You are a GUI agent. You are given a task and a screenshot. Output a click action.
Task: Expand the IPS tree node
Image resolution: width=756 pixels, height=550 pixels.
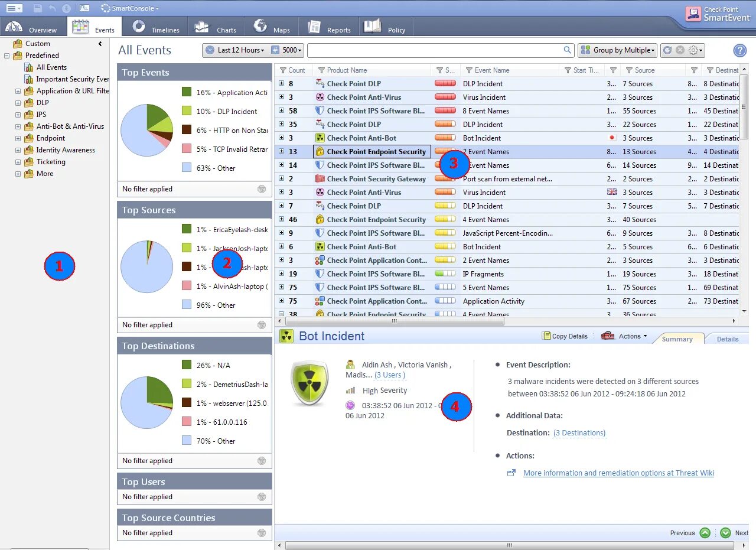point(18,115)
